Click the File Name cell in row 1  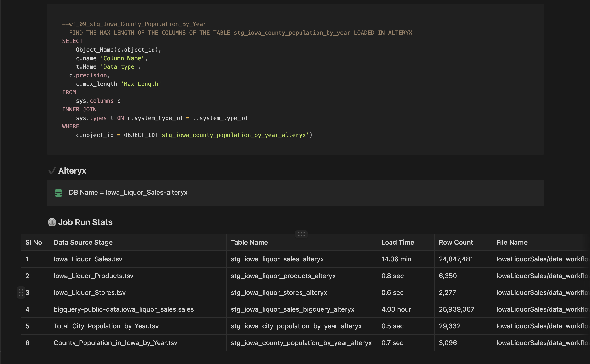tap(541, 259)
